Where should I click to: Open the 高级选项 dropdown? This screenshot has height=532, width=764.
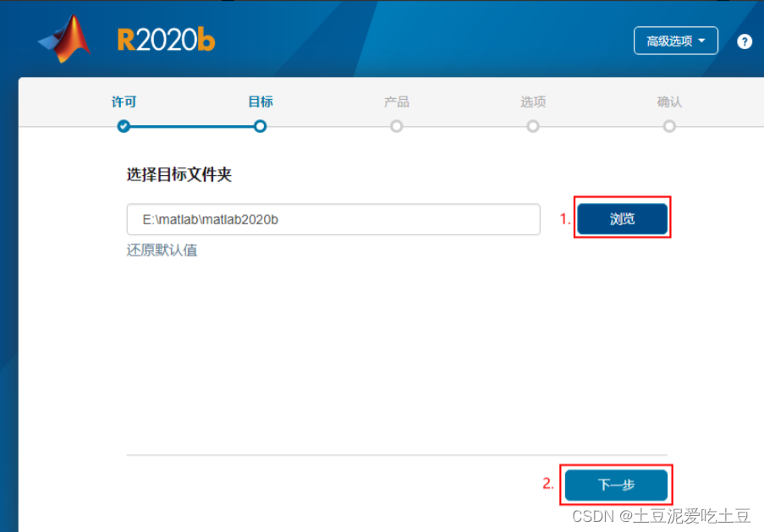click(x=675, y=41)
